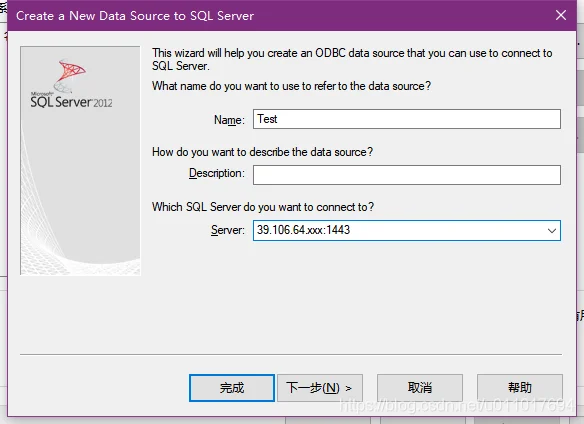This screenshot has width=584, height=424.
Task: Cancel the wizard with 取消
Action: coord(420,388)
